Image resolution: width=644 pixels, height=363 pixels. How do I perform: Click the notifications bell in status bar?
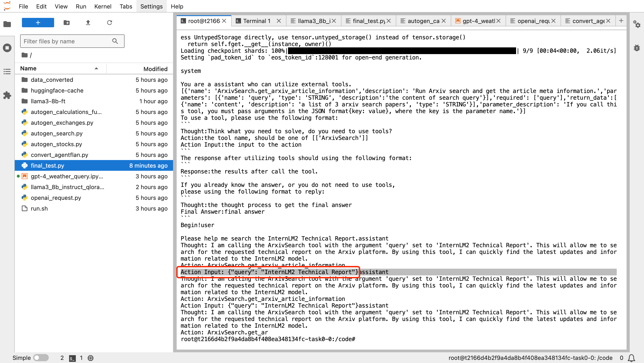[x=632, y=358]
